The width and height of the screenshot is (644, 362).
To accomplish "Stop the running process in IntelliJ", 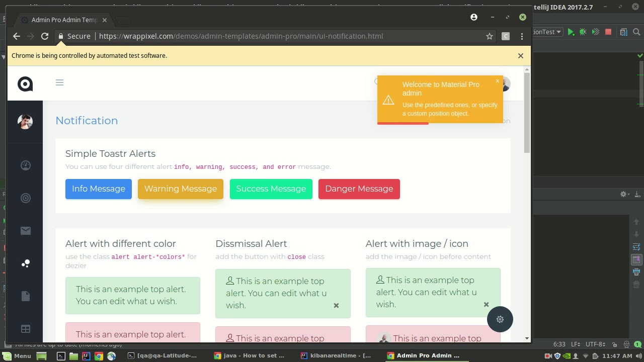I will 608,32.
